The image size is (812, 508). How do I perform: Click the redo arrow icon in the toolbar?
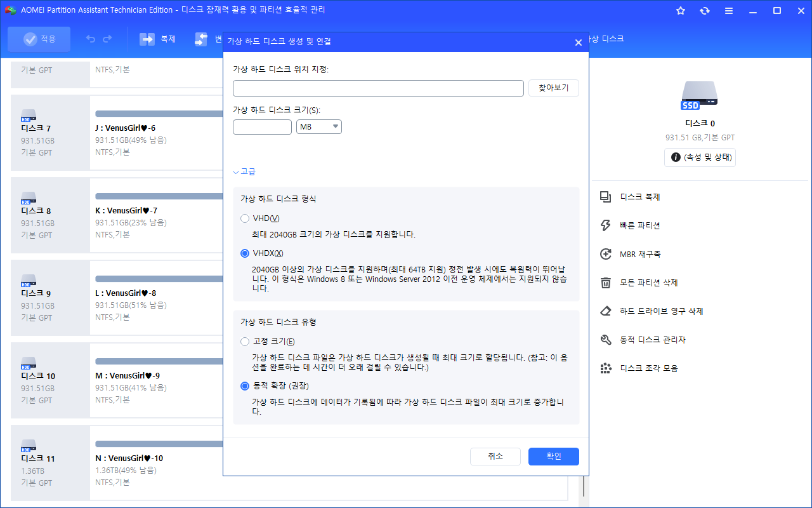(107, 39)
